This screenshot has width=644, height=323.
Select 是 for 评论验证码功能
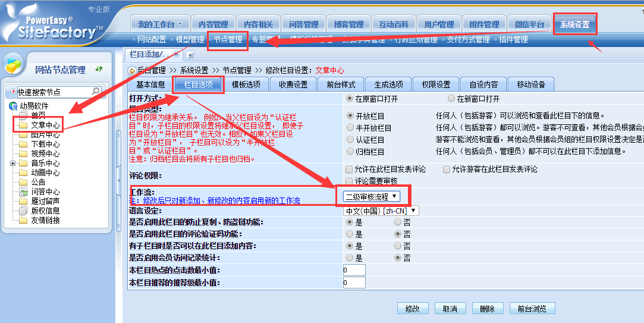tap(350, 234)
